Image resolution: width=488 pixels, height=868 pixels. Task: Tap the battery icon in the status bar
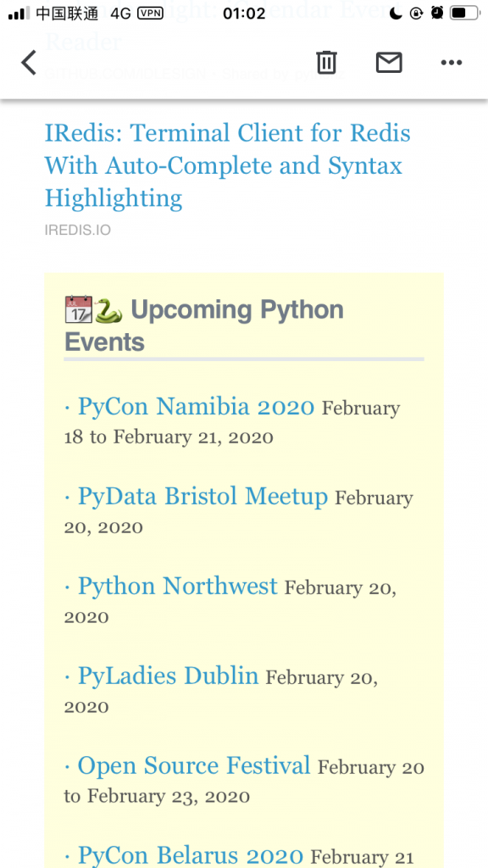click(x=464, y=13)
